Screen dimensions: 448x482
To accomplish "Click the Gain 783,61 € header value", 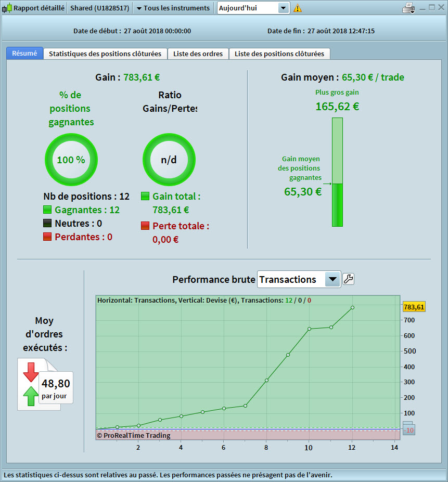I will (142, 77).
